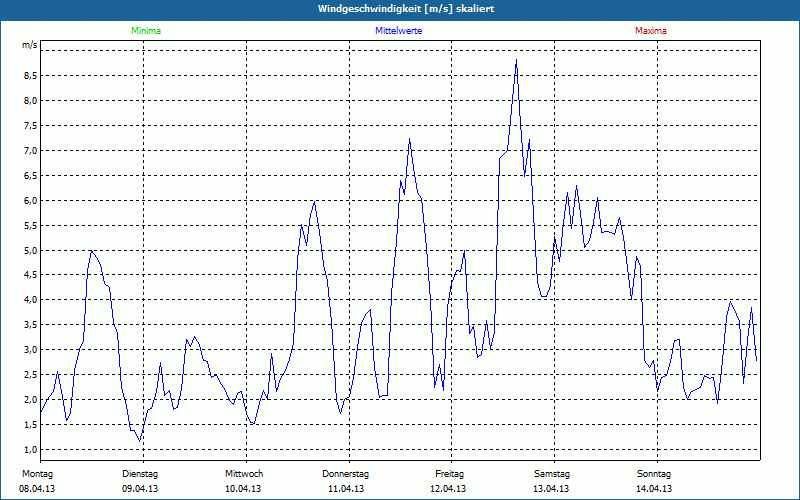Screen dimensions: 800x500
Task: Click the date 14.04.13
Action: tap(654, 489)
